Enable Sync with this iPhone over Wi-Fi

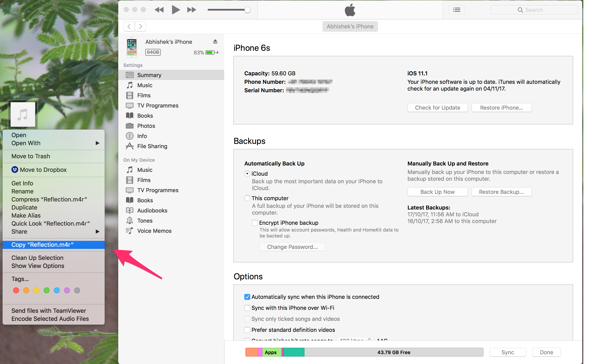(x=247, y=308)
